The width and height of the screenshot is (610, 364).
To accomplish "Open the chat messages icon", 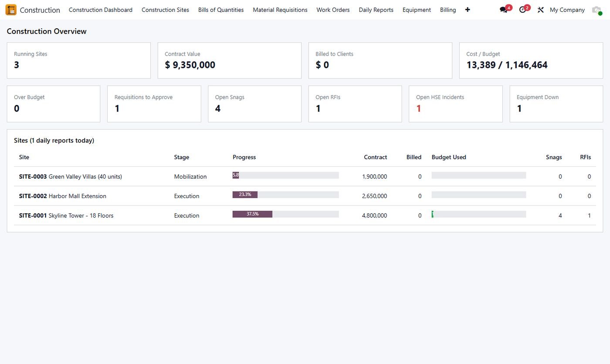I will (x=504, y=10).
